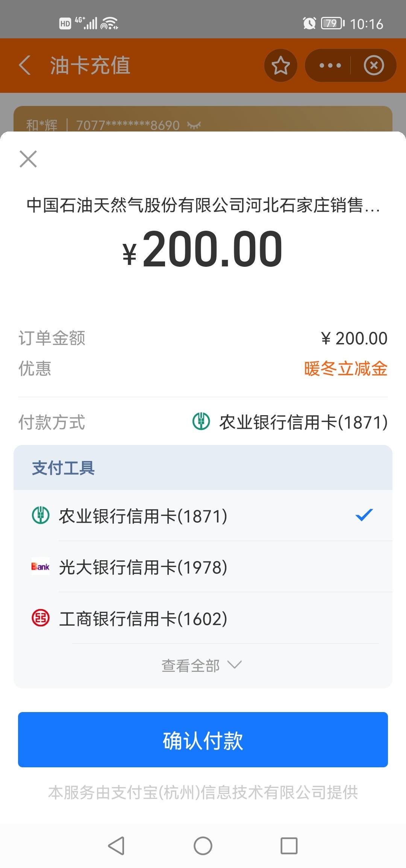
Task: Tap the truncated merchant name text
Action: (x=203, y=205)
